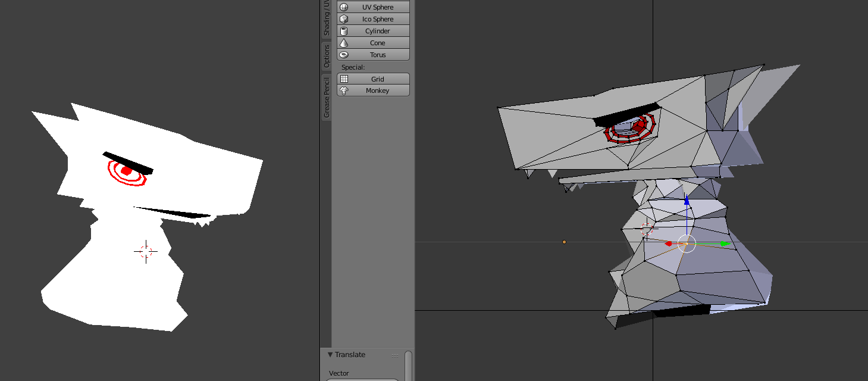Screen dimensions: 868x381
Task: Switch to the Shading / UVs tab
Action: click(327, 18)
